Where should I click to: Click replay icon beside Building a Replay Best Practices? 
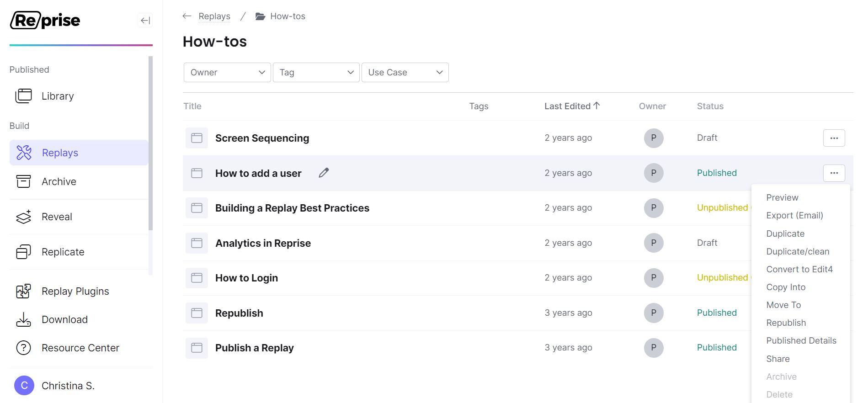[x=197, y=208]
